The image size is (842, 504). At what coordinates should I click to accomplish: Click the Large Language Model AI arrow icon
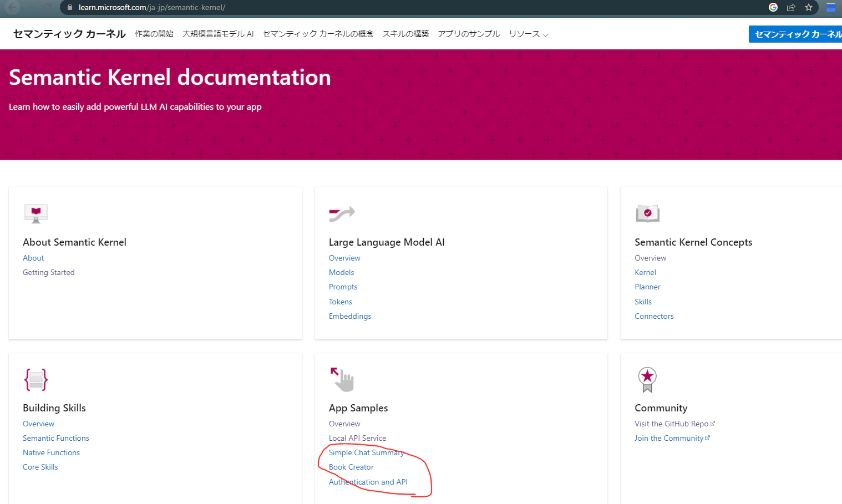(342, 213)
